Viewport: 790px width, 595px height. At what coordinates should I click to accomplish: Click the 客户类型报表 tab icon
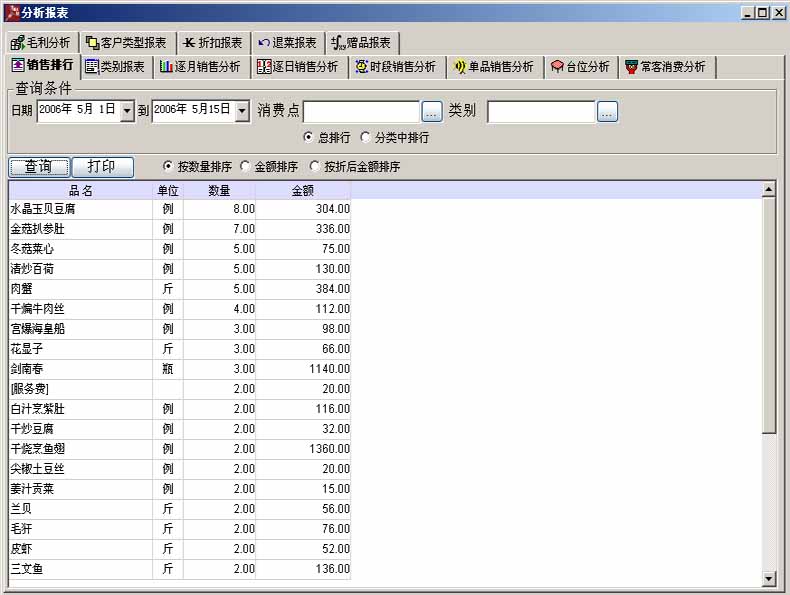point(93,43)
